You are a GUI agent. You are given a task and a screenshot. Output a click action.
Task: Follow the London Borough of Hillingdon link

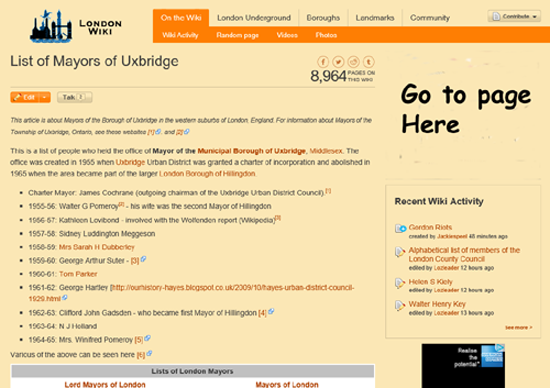click(x=207, y=174)
